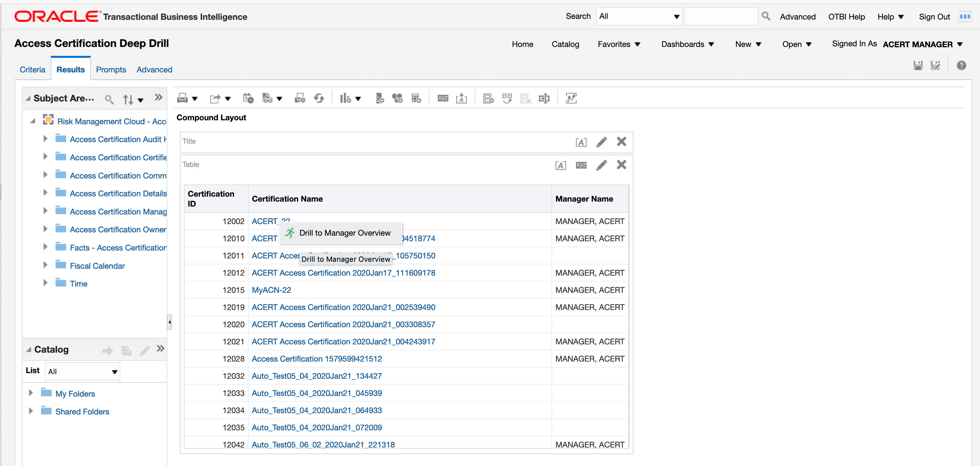
Task: Click the create compound layout icon
Action: [x=488, y=98]
